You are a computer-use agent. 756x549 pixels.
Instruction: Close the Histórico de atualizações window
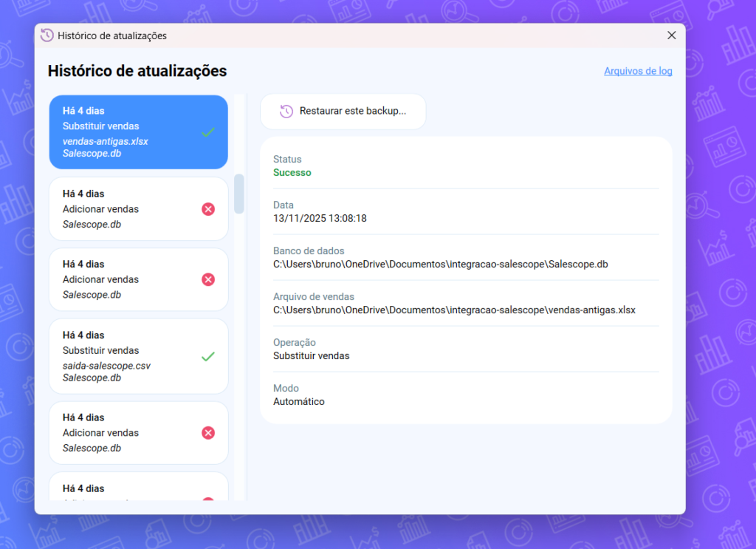[x=671, y=35]
